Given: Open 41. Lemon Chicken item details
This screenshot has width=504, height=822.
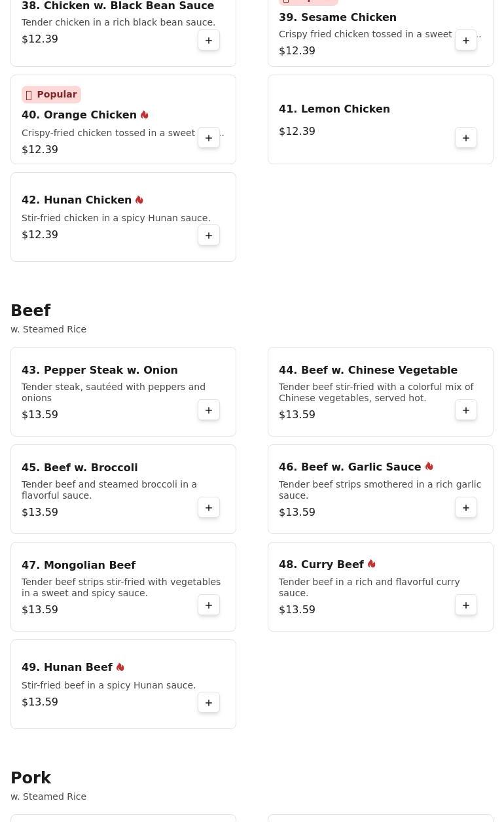Looking at the screenshot, I should (x=334, y=109).
